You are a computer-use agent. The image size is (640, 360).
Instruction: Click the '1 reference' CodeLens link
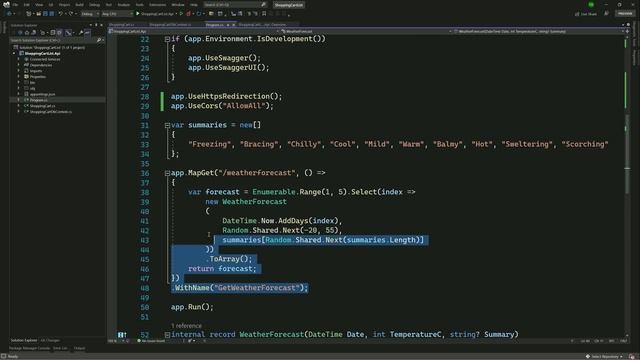pos(187,326)
